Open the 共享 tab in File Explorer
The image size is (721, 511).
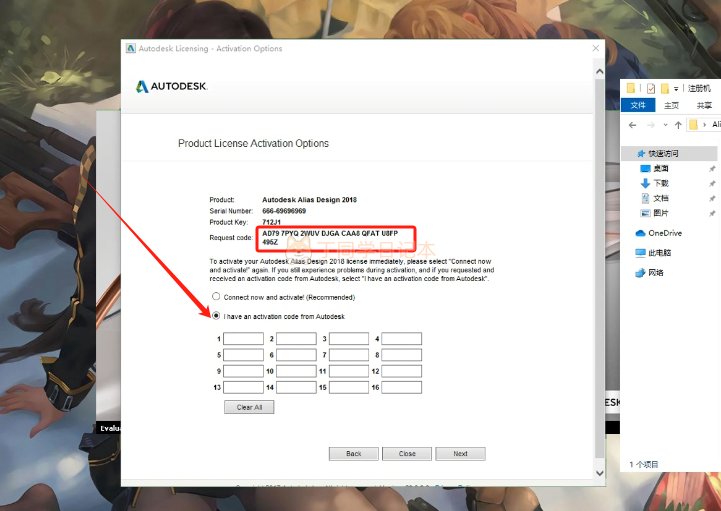click(704, 105)
